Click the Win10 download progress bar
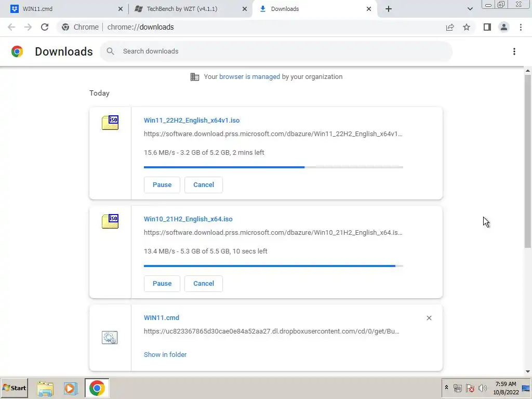The width and height of the screenshot is (532, 399). (273, 266)
